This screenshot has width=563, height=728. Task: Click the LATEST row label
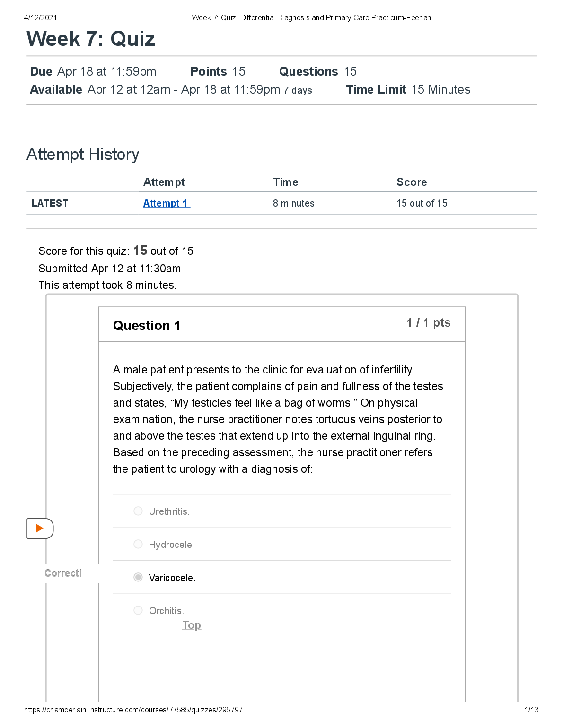point(50,203)
